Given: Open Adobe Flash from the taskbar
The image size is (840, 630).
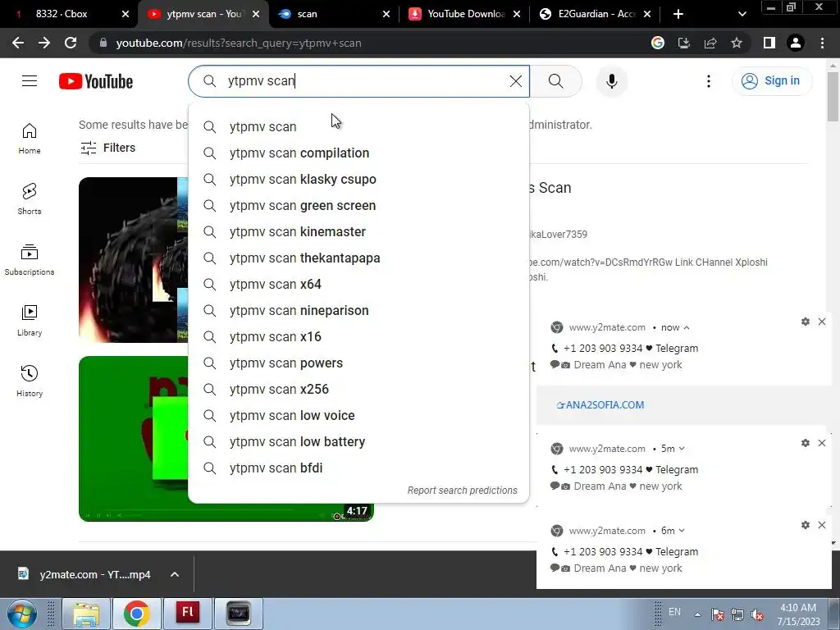Looking at the screenshot, I should [x=188, y=614].
